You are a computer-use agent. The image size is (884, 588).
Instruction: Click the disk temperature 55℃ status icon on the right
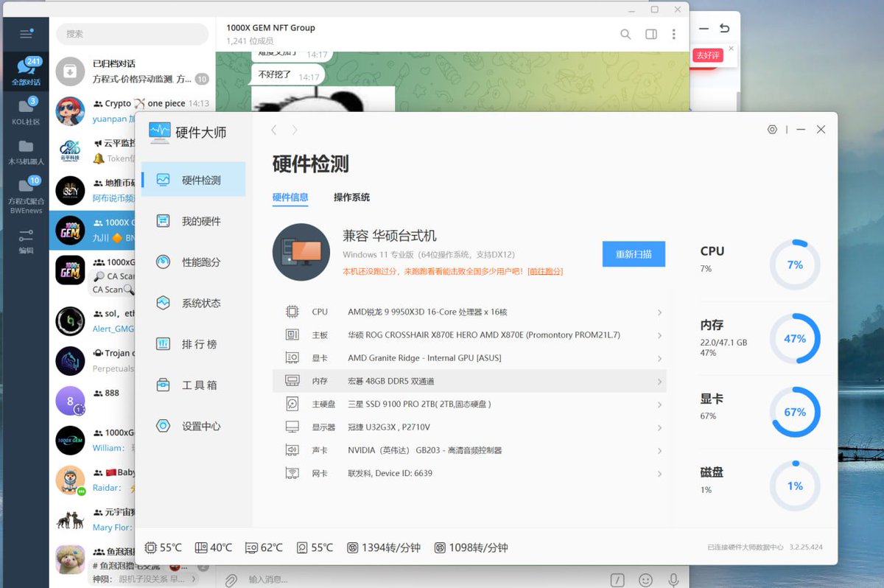click(302, 547)
